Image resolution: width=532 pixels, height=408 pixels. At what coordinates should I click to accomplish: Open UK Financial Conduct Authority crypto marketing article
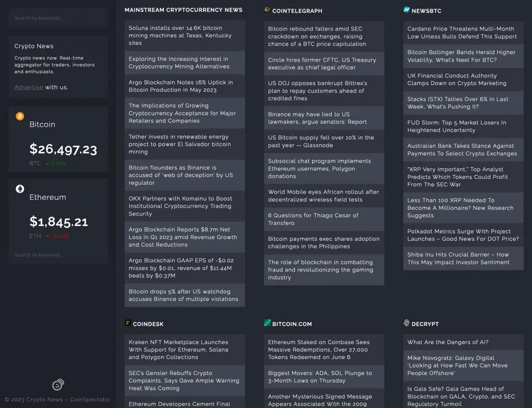click(x=464, y=79)
